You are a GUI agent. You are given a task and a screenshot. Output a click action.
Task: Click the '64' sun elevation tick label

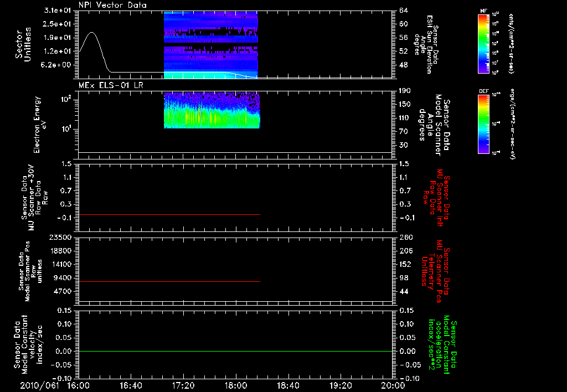[x=404, y=10]
